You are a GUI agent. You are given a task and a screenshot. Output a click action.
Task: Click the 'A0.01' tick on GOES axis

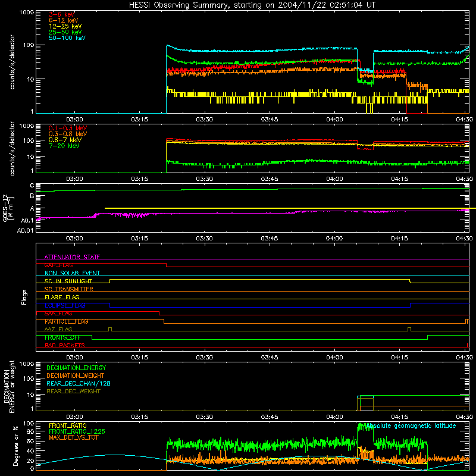tap(26, 230)
